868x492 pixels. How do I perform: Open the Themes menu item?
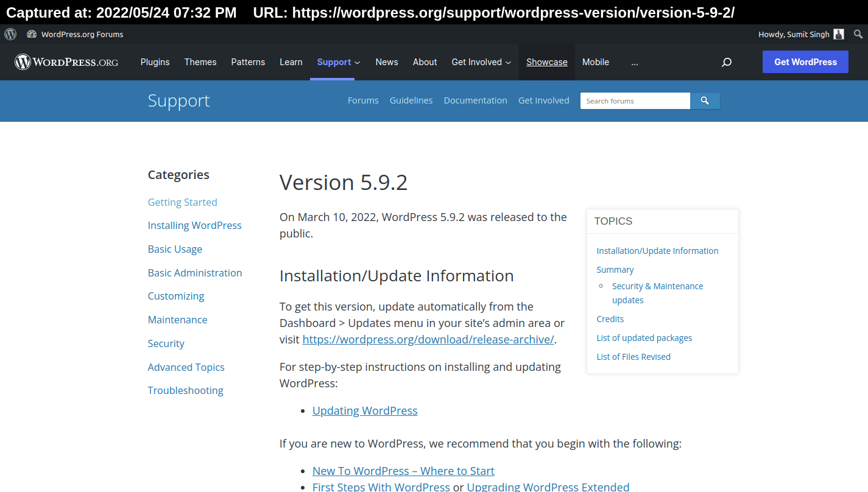tap(200, 62)
